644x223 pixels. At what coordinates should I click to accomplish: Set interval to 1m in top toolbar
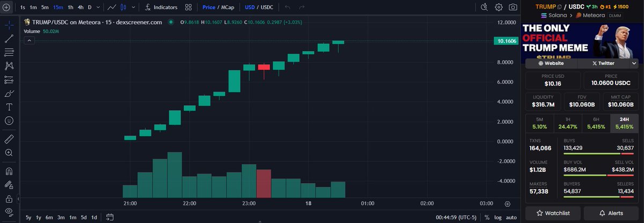point(33,8)
